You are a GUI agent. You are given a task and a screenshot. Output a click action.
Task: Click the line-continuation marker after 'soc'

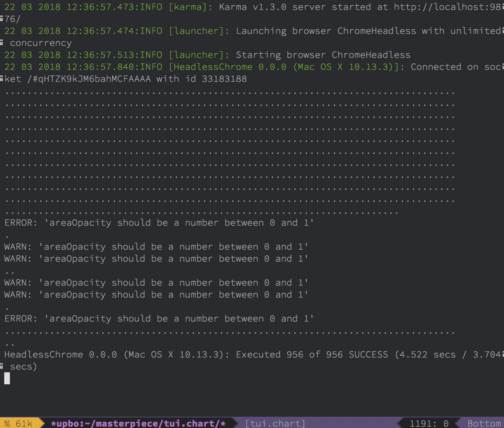coord(503,67)
